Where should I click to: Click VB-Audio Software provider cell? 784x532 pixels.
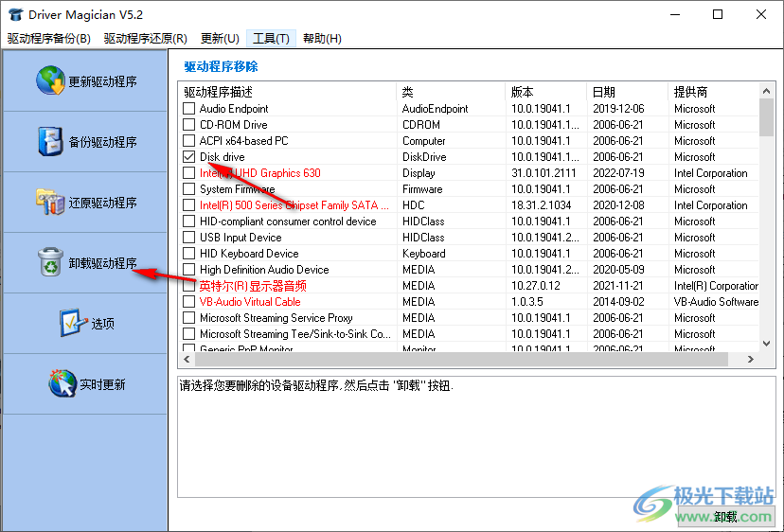pyautogui.click(x=716, y=302)
